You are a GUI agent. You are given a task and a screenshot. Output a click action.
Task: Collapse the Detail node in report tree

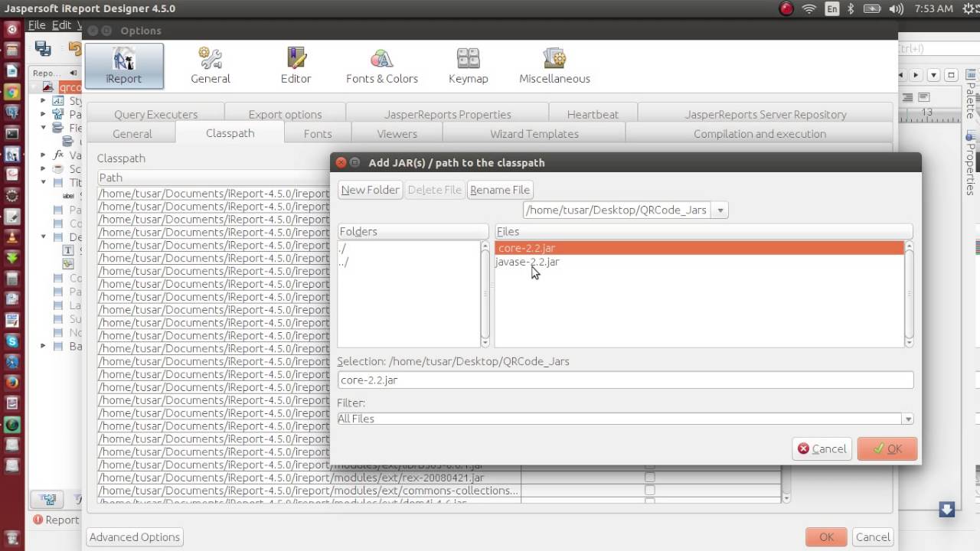44,237
